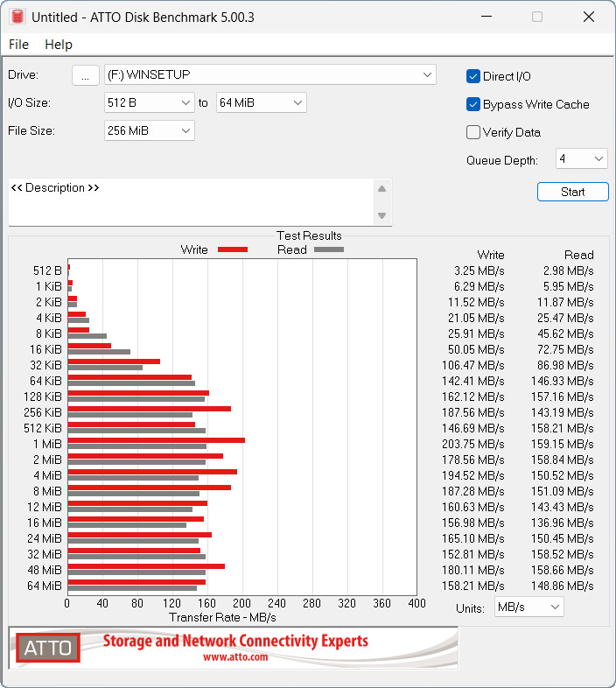Click the 106.47 MB/s write value
This screenshot has height=688, width=616.
pyautogui.click(x=473, y=365)
